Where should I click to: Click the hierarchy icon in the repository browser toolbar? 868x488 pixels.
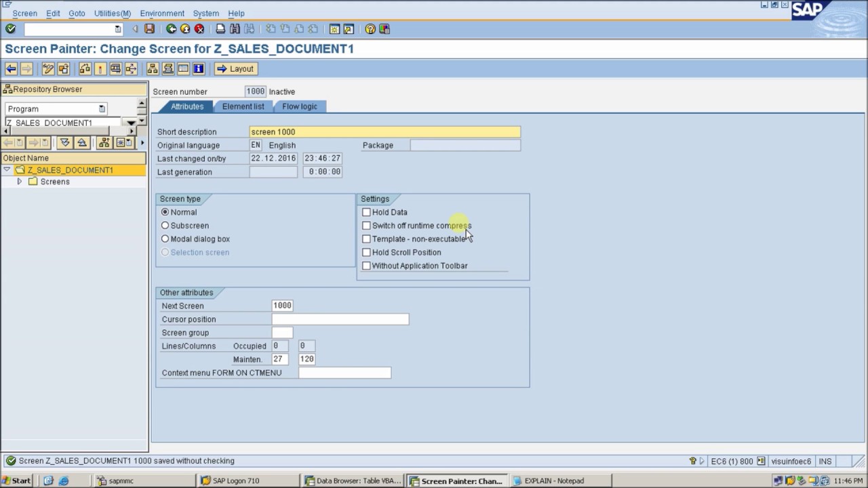point(104,142)
